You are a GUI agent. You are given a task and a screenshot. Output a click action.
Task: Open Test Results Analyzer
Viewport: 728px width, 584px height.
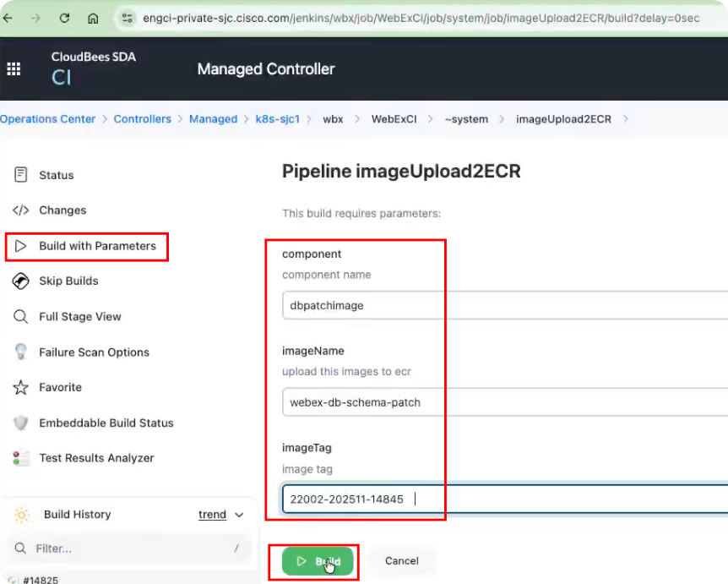click(96, 458)
